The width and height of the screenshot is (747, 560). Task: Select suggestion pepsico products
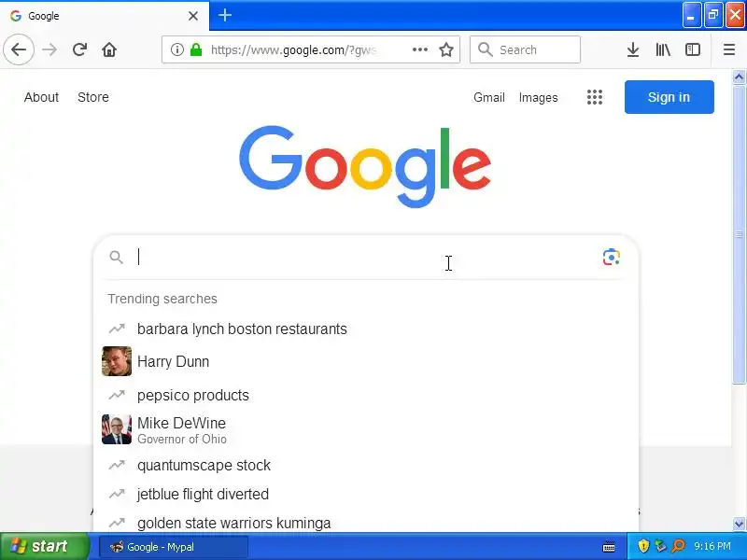point(366,395)
